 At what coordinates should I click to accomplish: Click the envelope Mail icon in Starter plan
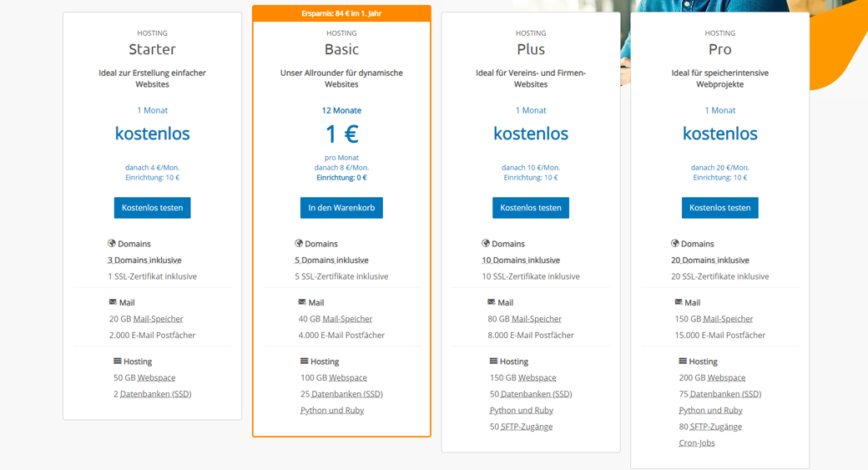click(113, 302)
